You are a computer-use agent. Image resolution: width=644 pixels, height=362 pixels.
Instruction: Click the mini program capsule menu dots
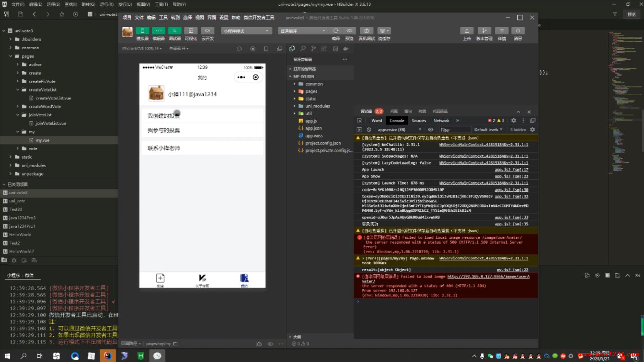tap(241, 77)
